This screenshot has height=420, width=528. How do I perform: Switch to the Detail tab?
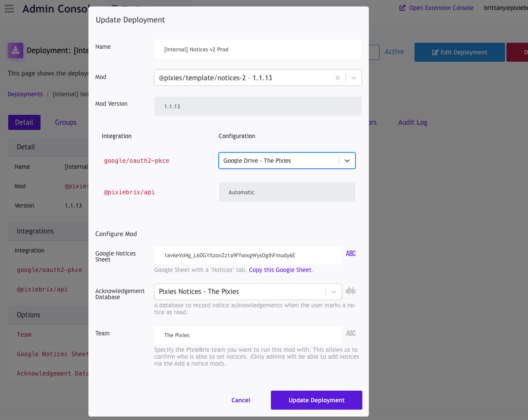(24, 122)
